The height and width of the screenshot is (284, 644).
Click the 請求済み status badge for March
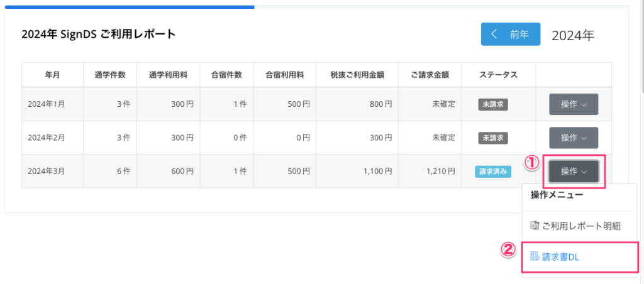(494, 171)
